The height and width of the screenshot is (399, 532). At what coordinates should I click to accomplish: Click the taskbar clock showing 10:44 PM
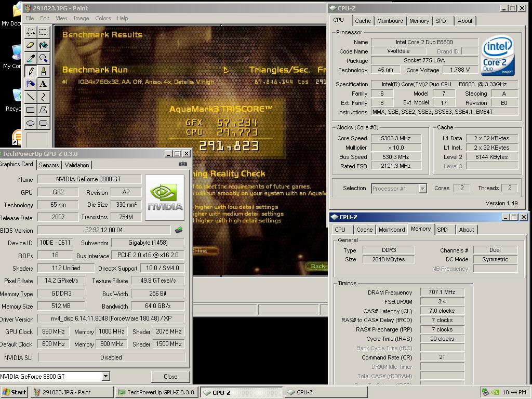tap(514, 392)
